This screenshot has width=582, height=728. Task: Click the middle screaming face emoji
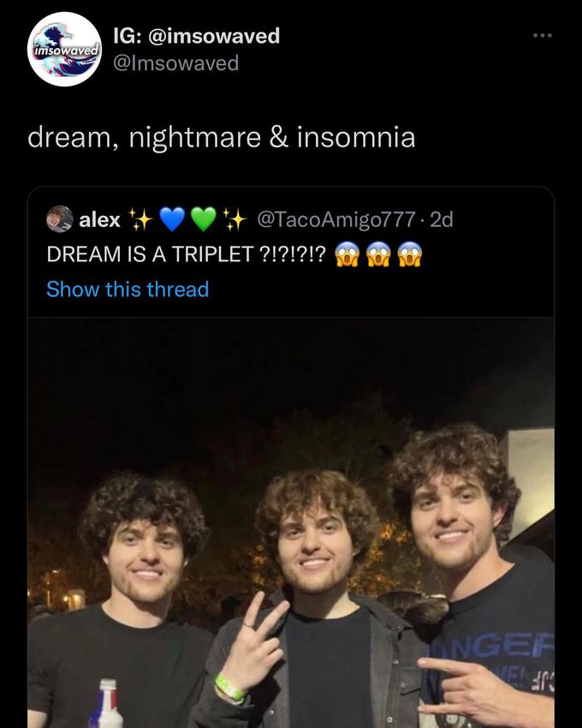point(378,254)
